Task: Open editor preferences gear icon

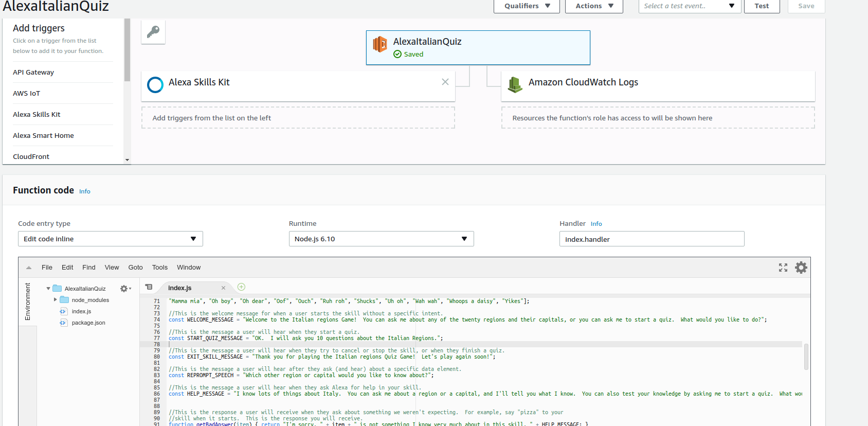Action: [801, 268]
